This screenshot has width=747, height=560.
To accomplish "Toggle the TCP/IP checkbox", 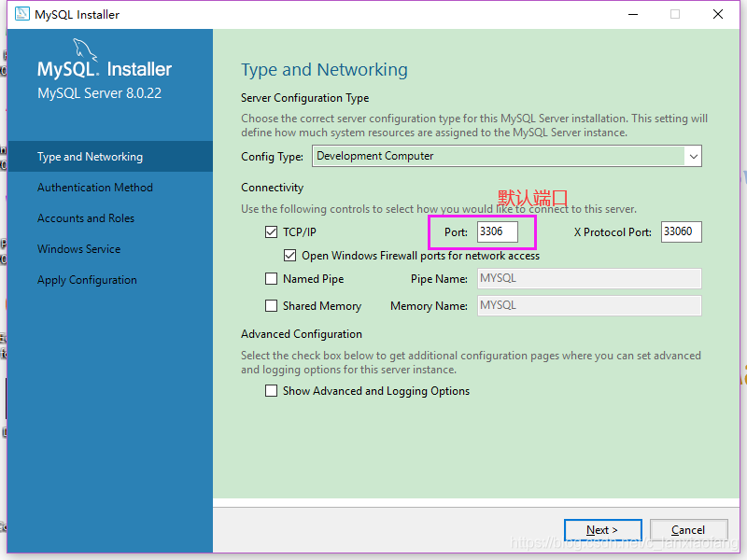I will pos(271,231).
